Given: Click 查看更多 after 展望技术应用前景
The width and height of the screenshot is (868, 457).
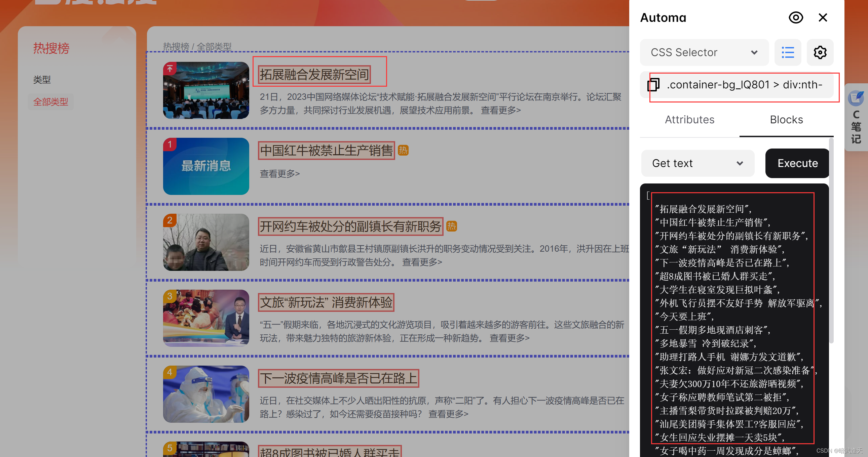Looking at the screenshot, I should pyautogui.click(x=500, y=111).
